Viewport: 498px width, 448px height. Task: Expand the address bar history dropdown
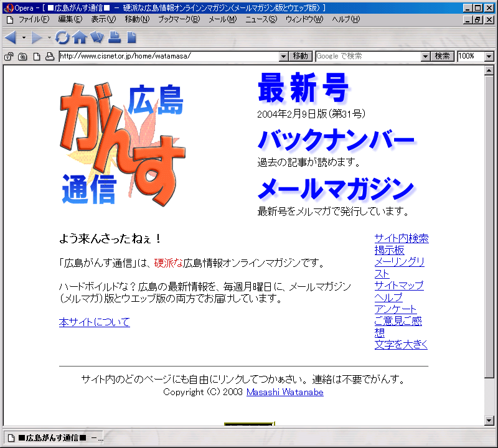pos(284,57)
